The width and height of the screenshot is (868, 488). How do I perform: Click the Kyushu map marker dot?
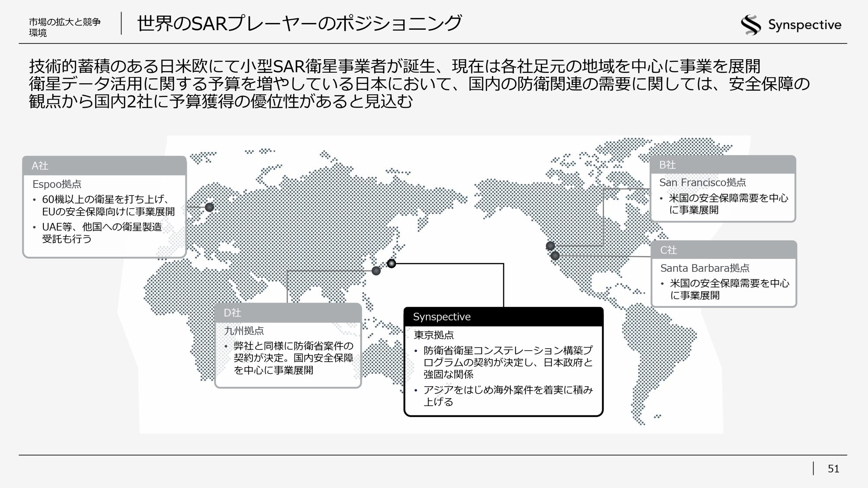[x=376, y=271]
